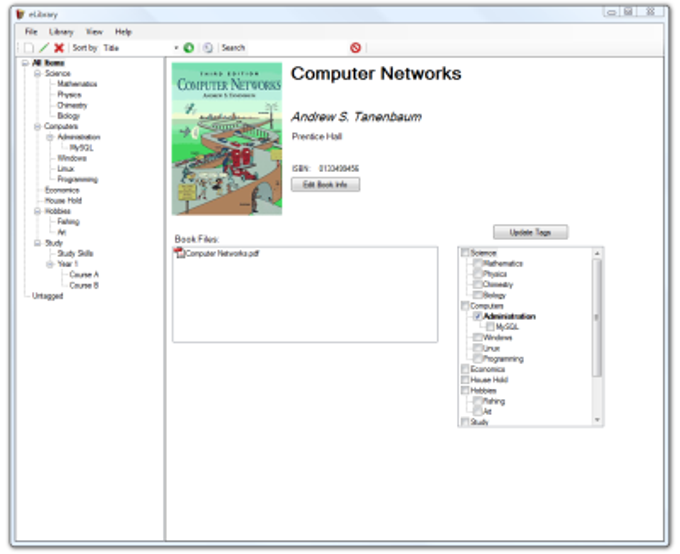Tick the Hobbies tag checkbox
This screenshot has height=554, width=680.
[x=465, y=390]
